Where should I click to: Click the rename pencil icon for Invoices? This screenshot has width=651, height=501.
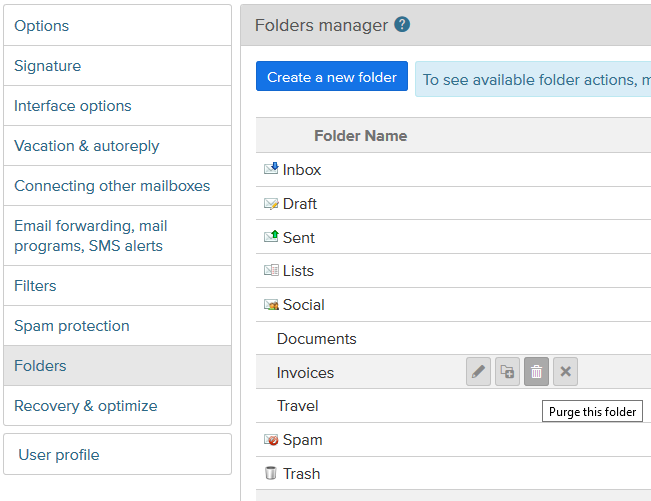pyautogui.click(x=478, y=371)
